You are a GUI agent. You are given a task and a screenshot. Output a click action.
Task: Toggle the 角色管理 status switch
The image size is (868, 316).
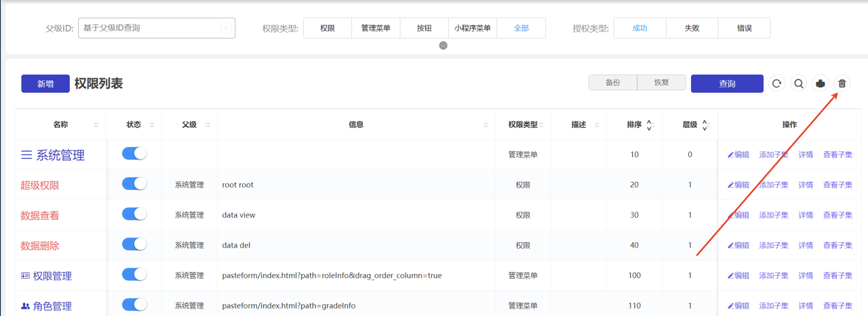(x=134, y=304)
